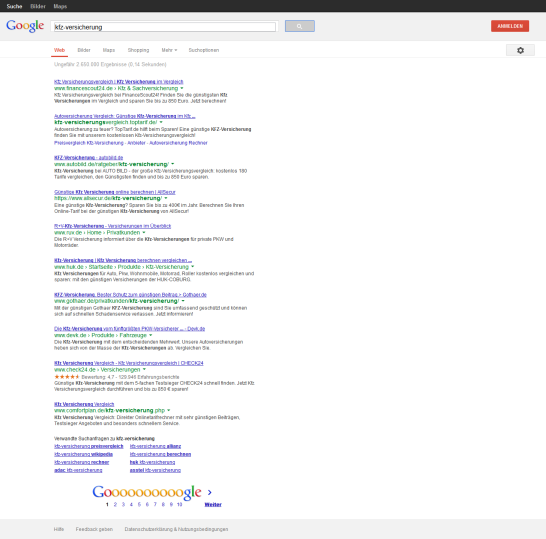Open Suchoptionen search tools
Screen dimensions: 546x539
pyautogui.click(x=204, y=50)
